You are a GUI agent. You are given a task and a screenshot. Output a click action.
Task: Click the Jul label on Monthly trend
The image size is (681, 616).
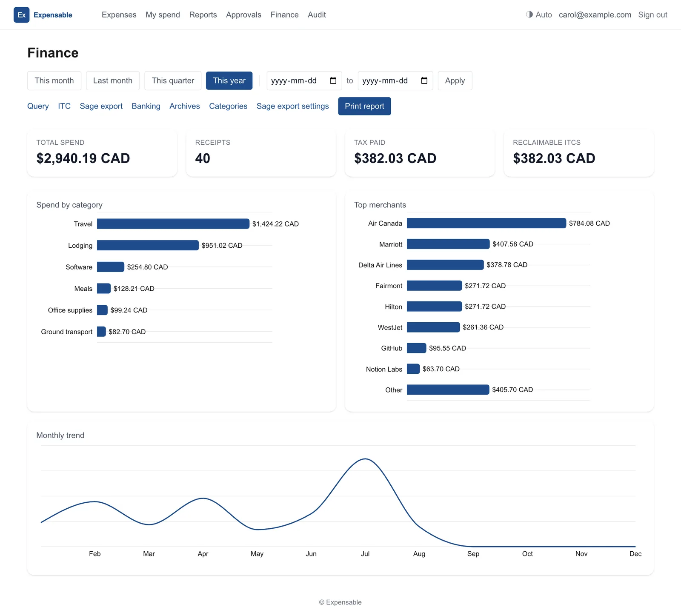(365, 554)
